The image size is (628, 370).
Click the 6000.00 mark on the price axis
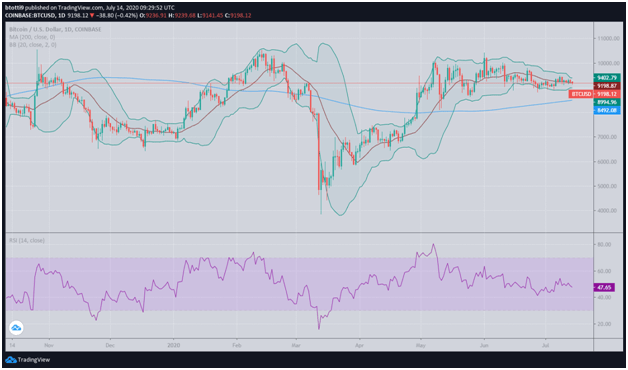(608, 162)
